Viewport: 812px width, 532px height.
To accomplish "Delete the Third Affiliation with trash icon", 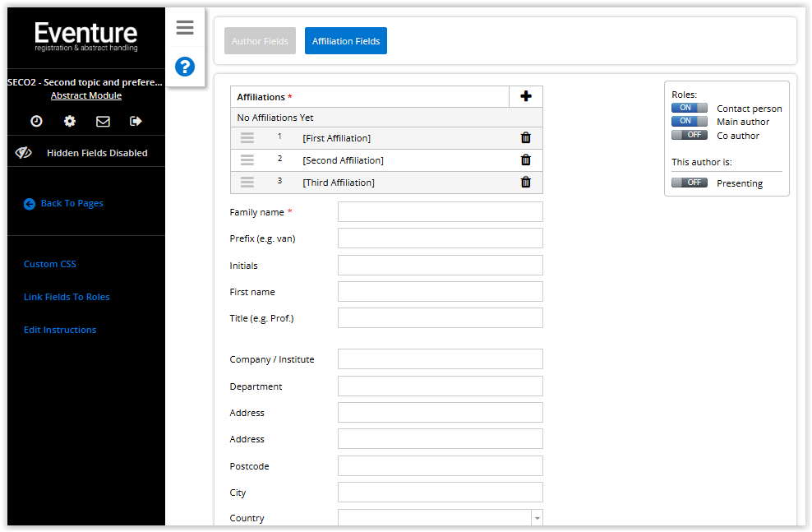I will click(526, 183).
